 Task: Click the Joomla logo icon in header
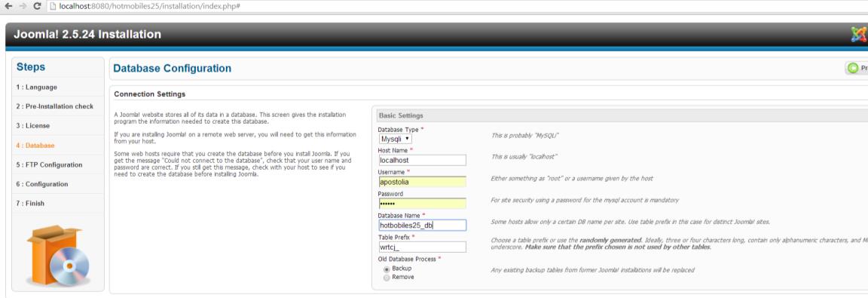[x=860, y=35]
